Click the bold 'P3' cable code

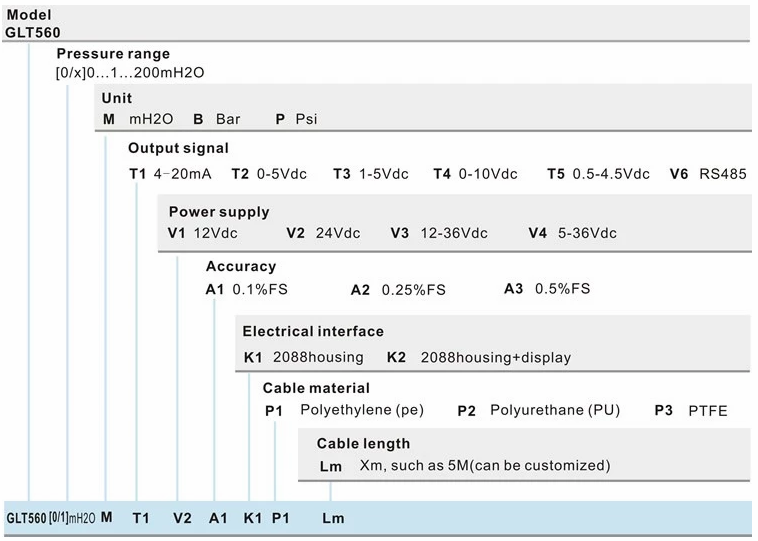point(664,410)
